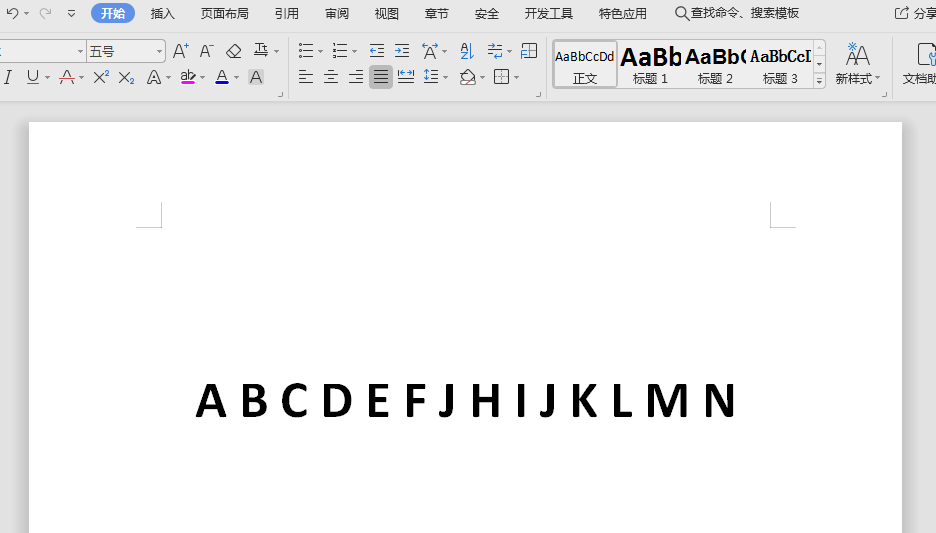The height and width of the screenshot is (533, 936).
Task: Click the bulleted list icon
Action: (306, 51)
